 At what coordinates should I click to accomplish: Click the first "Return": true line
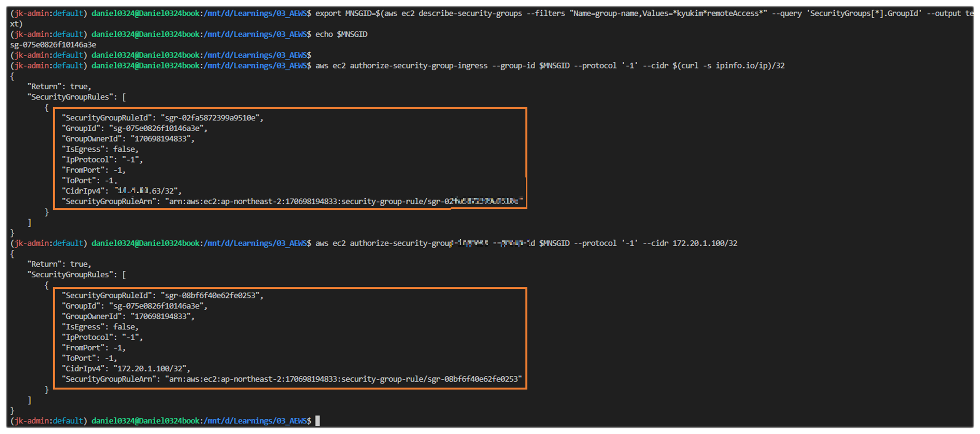coord(59,86)
